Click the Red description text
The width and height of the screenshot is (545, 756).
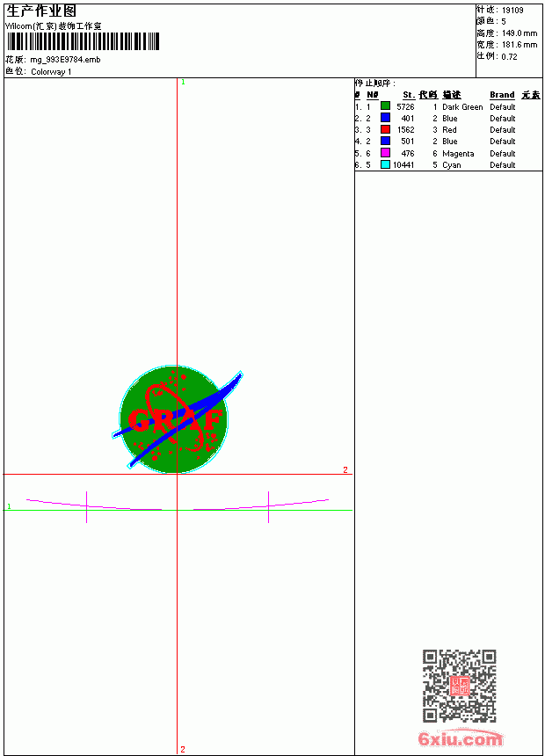coord(449,130)
